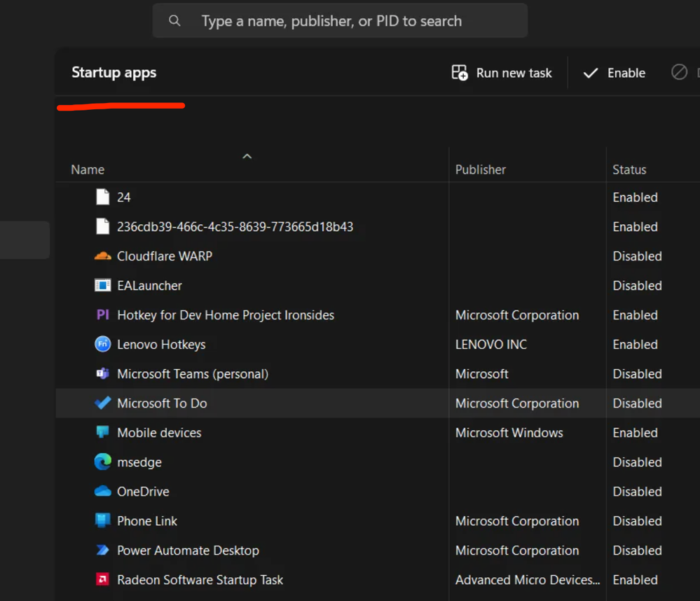The width and height of the screenshot is (700, 601).
Task: Click the Enable button
Action: point(613,72)
